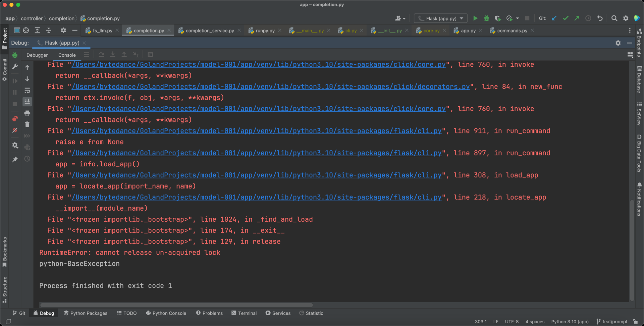
Task: Change the LF line separator in the status bar
Action: (x=496, y=322)
